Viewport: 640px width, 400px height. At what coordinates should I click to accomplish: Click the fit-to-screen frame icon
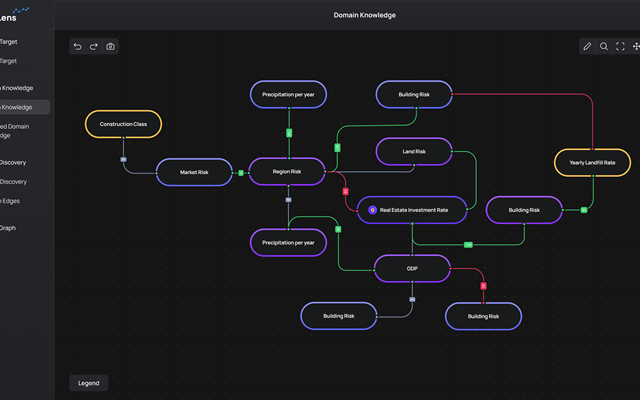click(620, 47)
